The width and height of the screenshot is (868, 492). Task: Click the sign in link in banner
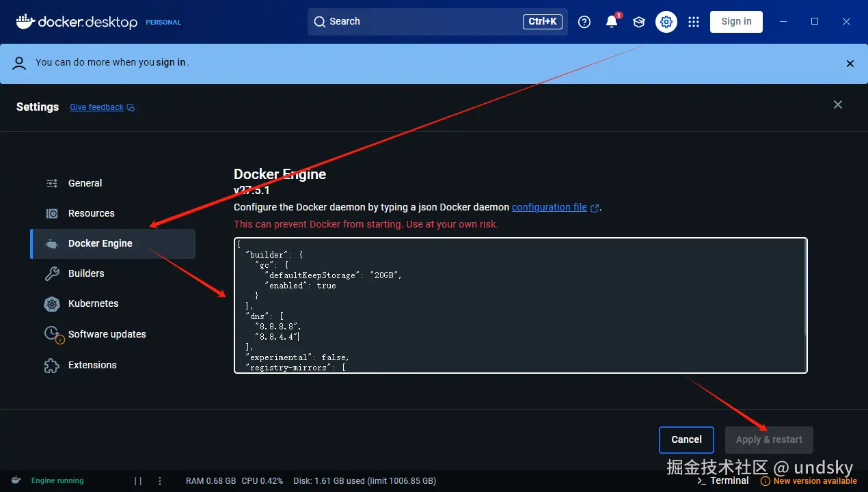point(171,62)
